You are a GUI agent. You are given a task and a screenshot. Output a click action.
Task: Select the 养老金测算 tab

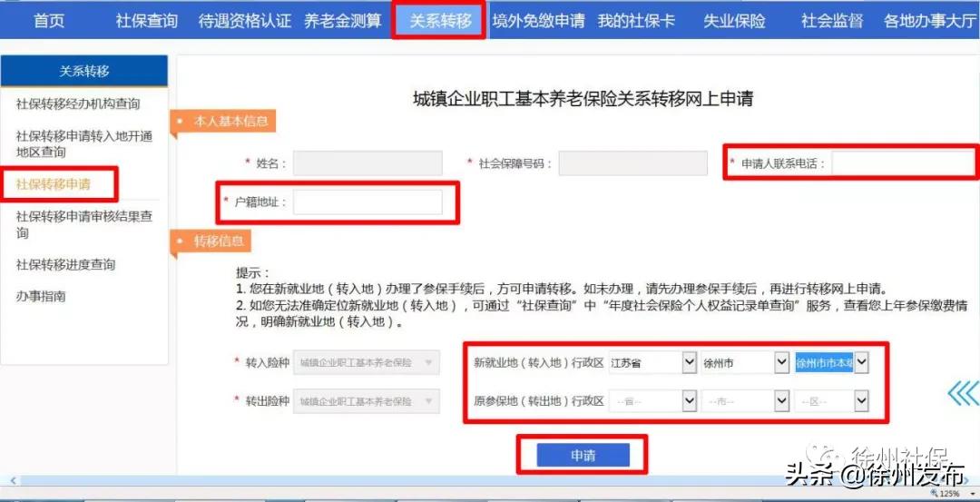tap(342, 21)
